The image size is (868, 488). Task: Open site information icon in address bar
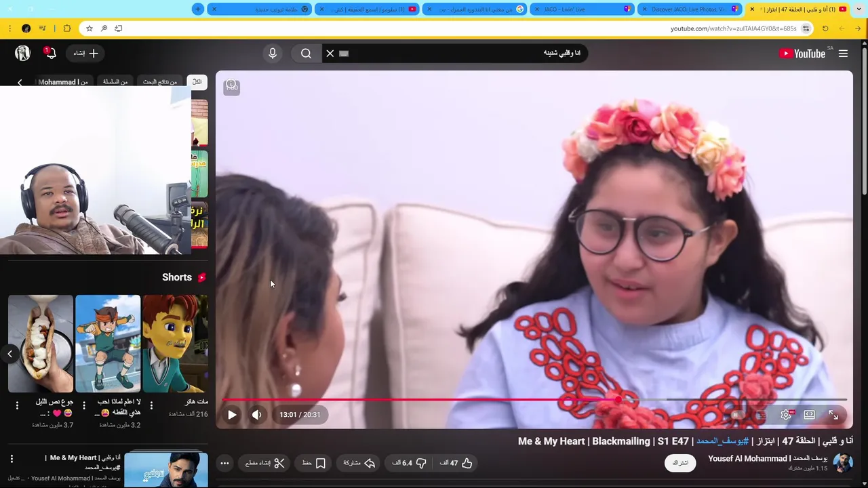[806, 28]
